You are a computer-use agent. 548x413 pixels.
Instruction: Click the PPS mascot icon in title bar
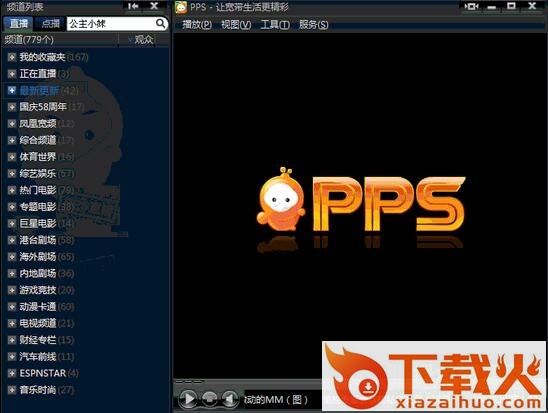pyautogui.click(x=181, y=7)
